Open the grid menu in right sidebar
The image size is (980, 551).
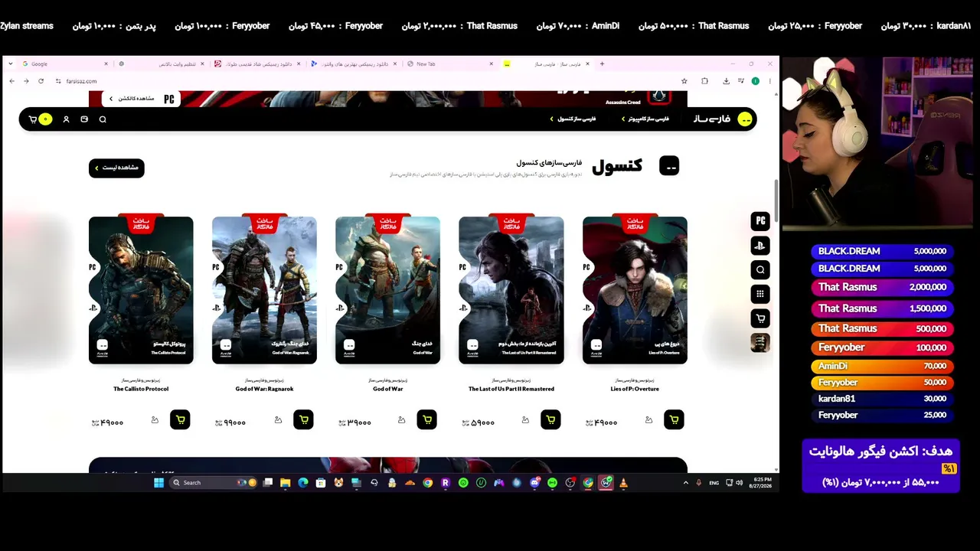tap(760, 294)
